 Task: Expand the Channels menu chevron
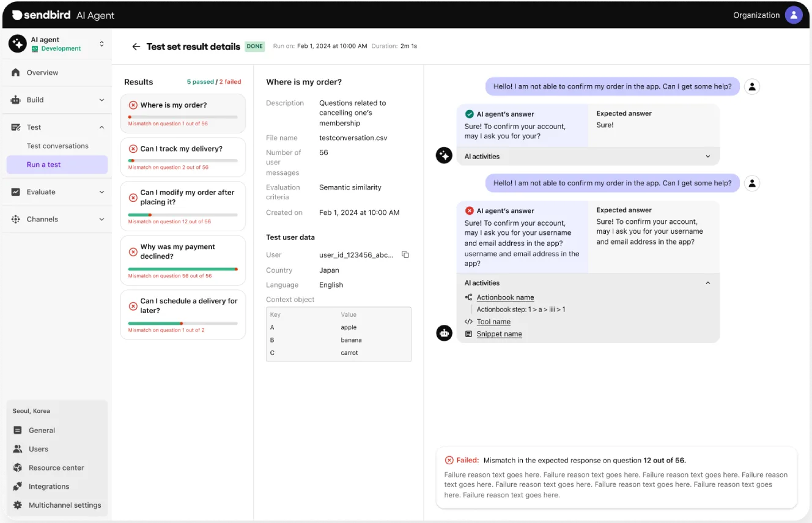[x=102, y=219]
